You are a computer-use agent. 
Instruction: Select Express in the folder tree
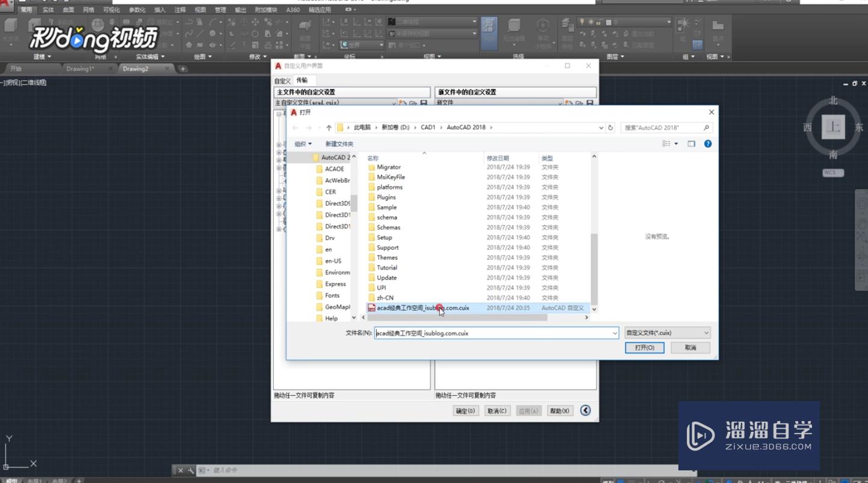pos(335,284)
